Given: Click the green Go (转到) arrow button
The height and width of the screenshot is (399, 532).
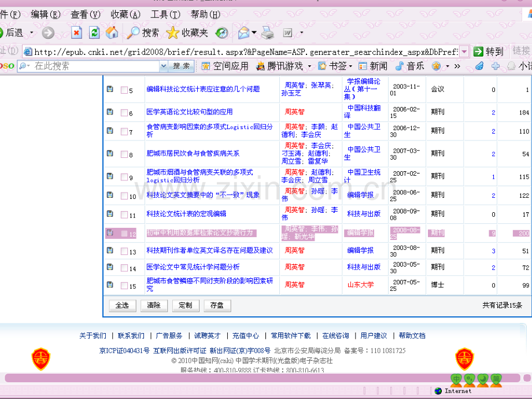Looking at the screenshot, I should 478,51.
